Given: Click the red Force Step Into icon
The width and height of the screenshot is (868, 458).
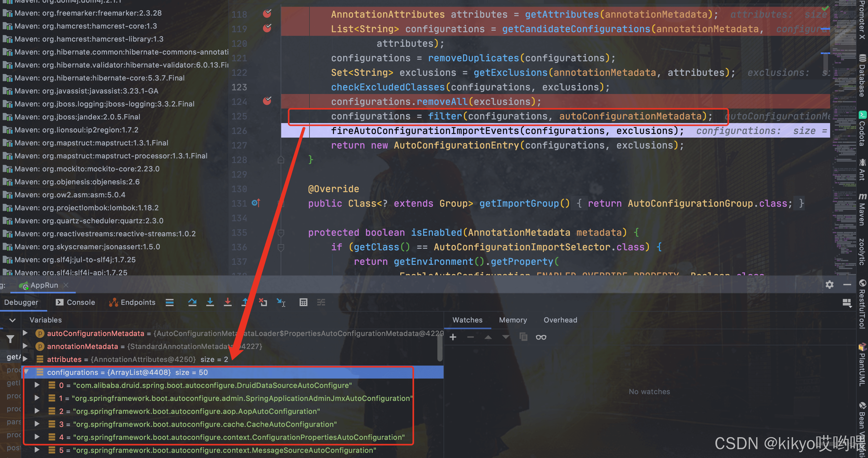Looking at the screenshot, I should tap(228, 302).
